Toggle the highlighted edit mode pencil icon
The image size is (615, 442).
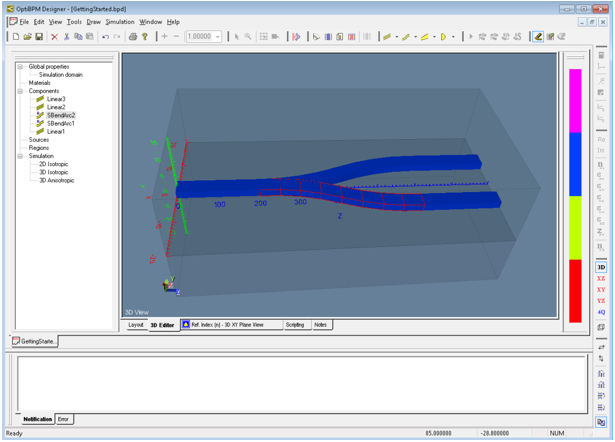pyautogui.click(x=538, y=37)
